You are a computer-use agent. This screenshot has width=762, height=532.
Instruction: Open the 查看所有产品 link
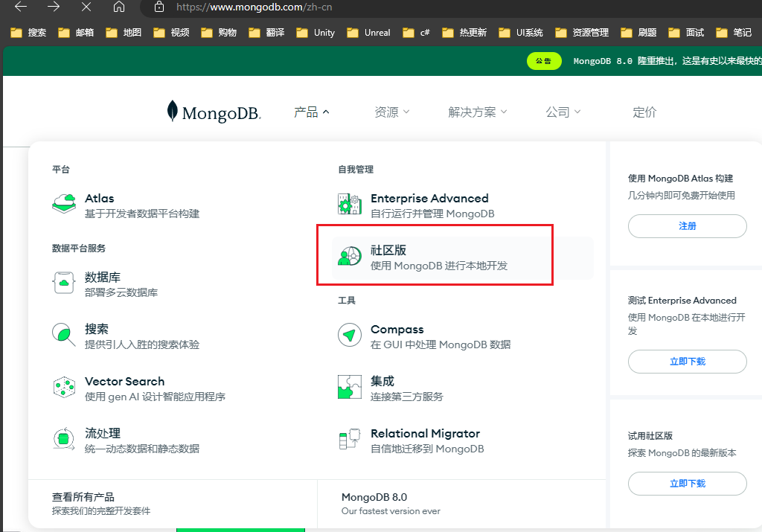pos(83,497)
